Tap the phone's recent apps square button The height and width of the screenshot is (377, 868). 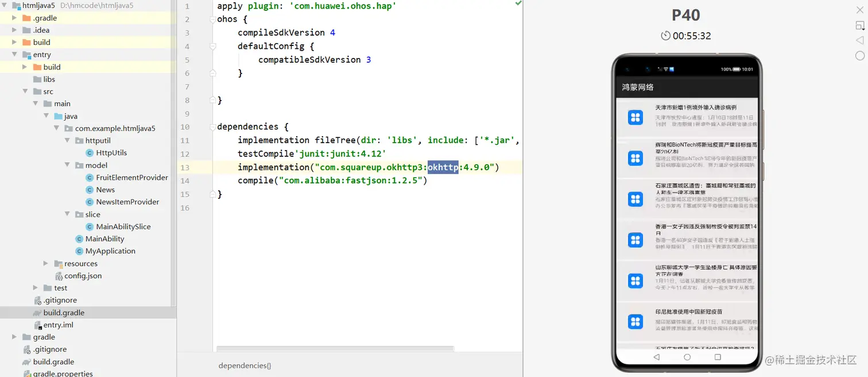718,357
